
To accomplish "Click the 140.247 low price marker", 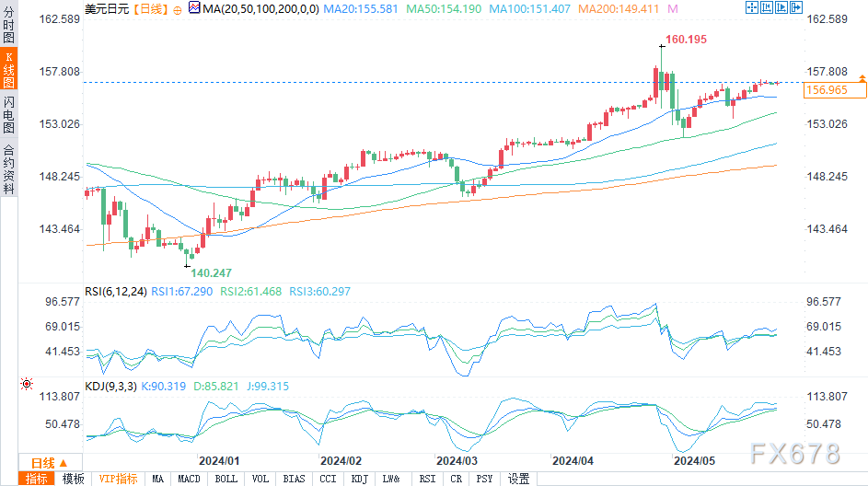I will pos(211,272).
